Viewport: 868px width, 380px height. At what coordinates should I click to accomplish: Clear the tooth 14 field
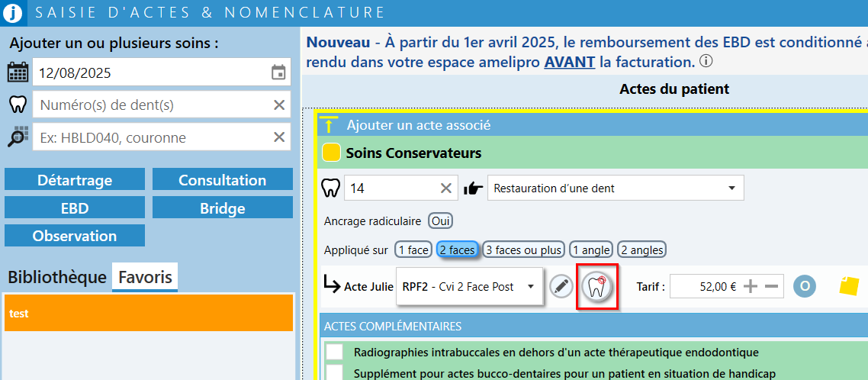(x=445, y=188)
